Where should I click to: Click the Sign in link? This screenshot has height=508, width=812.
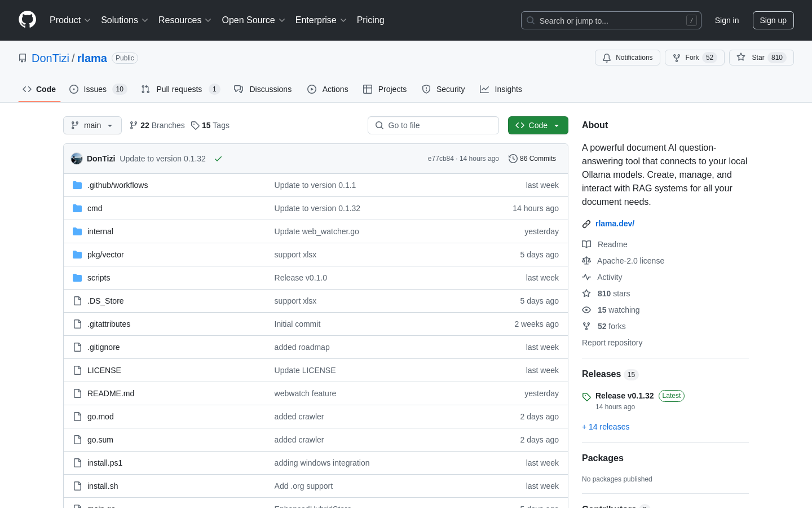tap(727, 20)
